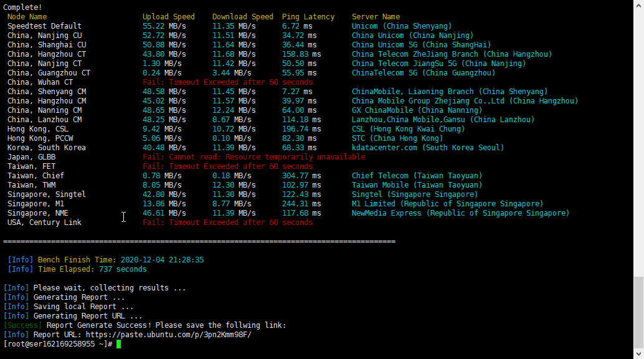Click 'kdatacenter.com (South Korea Seoul)' server name
The width and height of the screenshot is (644, 359).
427,148
